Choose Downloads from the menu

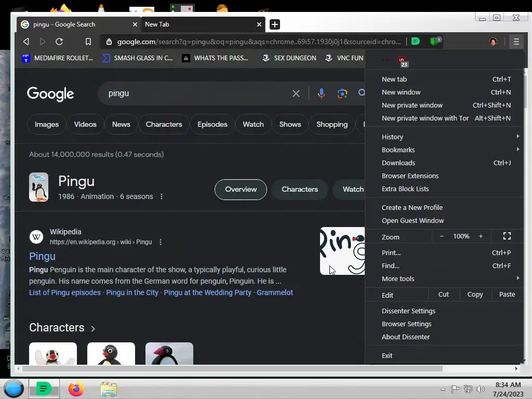pos(445,163)
